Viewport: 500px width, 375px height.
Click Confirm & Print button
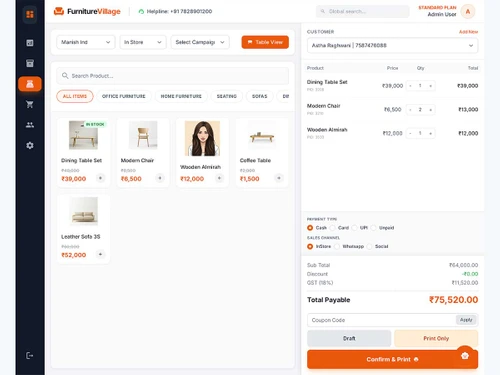pos(392,359)
